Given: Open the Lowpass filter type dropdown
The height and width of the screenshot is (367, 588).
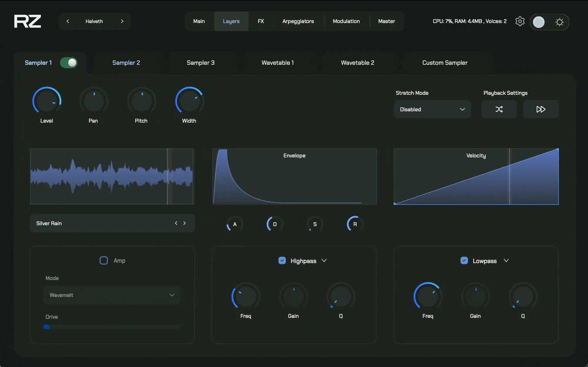Looking at the screenshot, I should click(x=506, y=260).
